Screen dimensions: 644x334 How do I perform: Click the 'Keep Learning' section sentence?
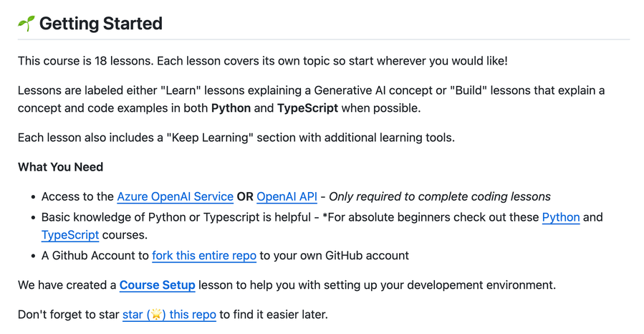pyautogui.click(x=236, y=138)
